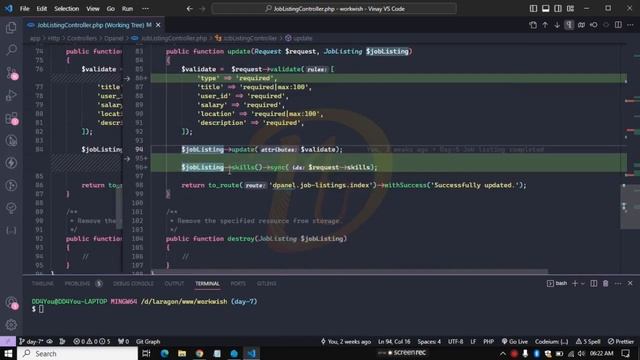Kill terminal with the trash icon
The height and width of the screenshot is (360, 640).
[606, 283]
